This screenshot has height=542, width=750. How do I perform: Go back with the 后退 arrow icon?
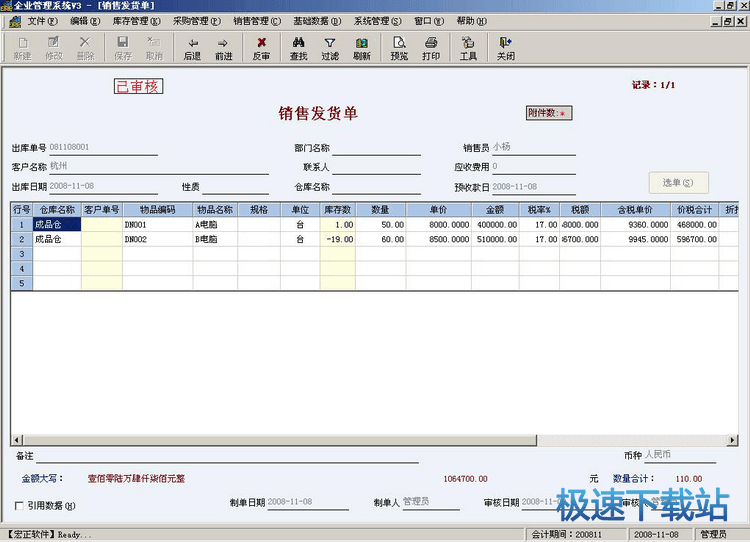click(x=192, y=48)
